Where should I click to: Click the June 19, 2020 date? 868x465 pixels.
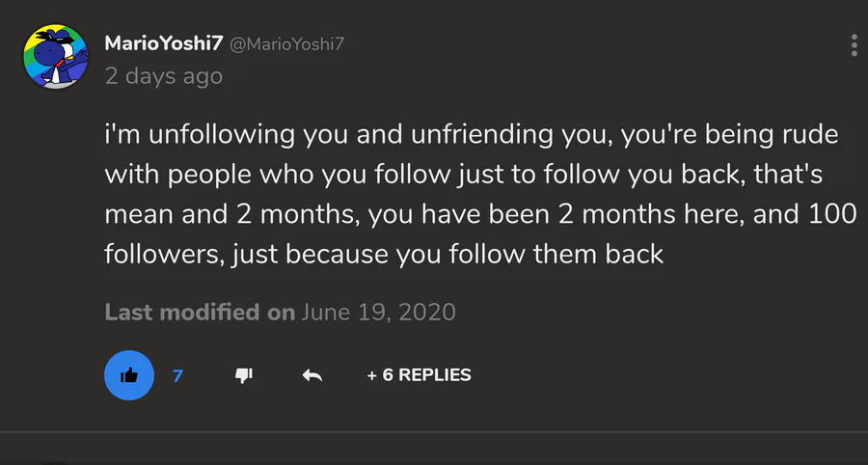[x=379, y=313]
